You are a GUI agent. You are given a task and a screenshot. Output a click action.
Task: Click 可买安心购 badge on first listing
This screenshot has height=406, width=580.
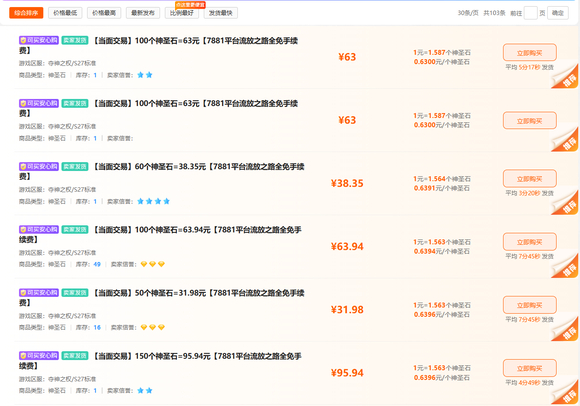(x=39, y=40)
